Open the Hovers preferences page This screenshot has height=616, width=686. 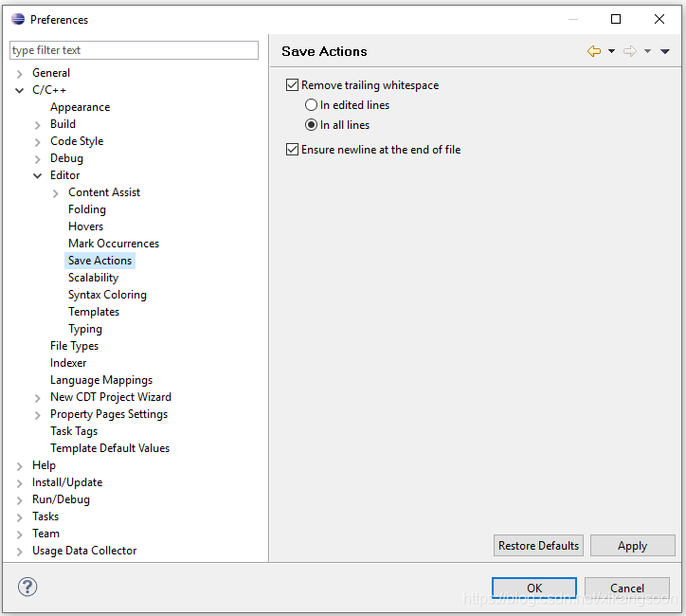(x=85, y=226)
